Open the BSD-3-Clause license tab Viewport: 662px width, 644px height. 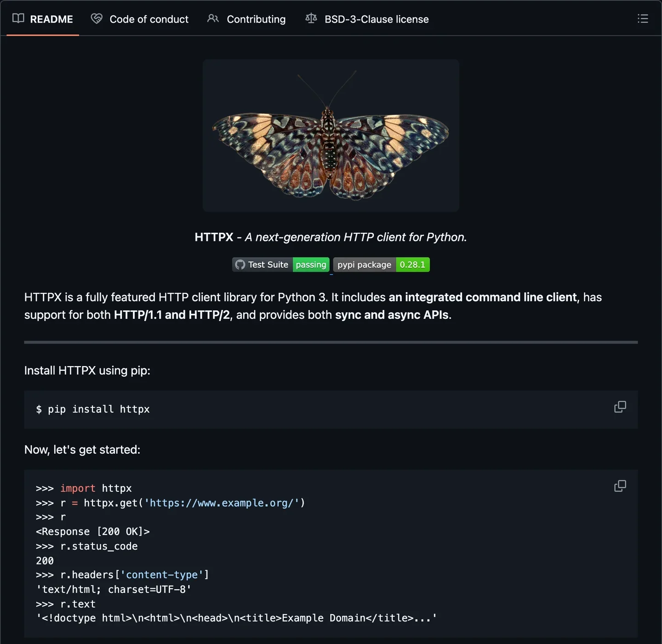coord(367,19)
